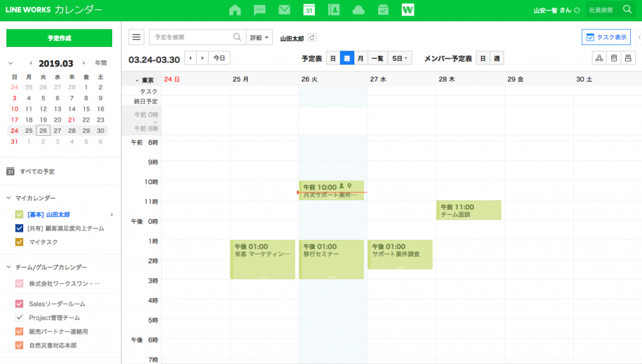The width and height of the screenshot is (642, 364).
Task: Switch to the 一覧 list view tab
Action: [x=377, y=58]
